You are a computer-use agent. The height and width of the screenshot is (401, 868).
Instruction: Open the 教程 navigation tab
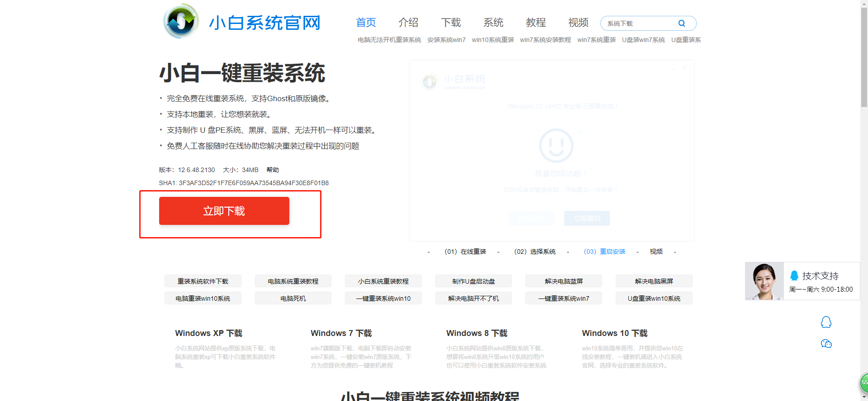click(x=536, y=23)
